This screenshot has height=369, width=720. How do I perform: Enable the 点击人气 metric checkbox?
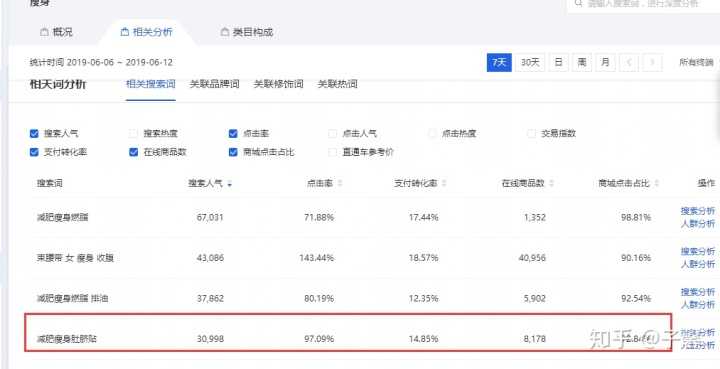click(x=333, y=134)
